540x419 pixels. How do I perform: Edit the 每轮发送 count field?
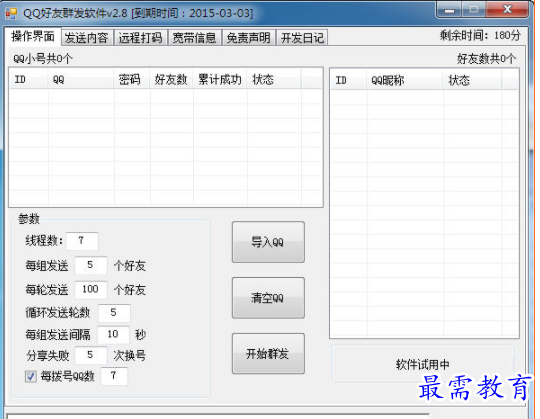91,289
